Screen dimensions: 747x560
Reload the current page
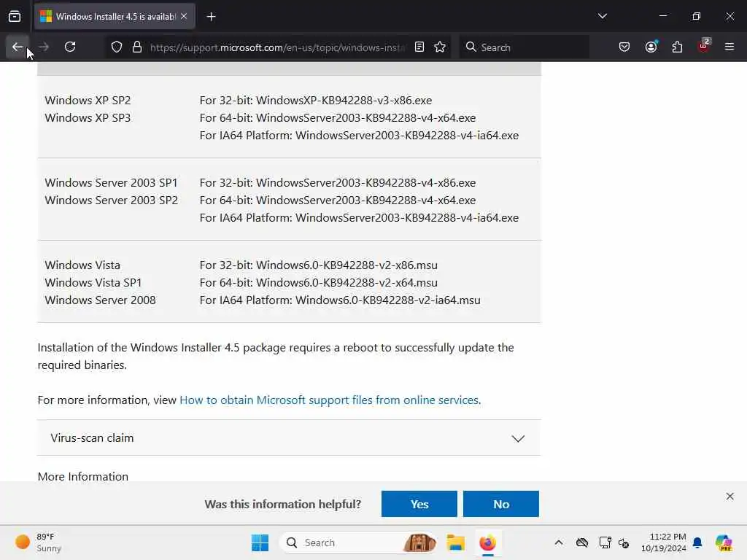pyautogui.click(x=70, y=47)
